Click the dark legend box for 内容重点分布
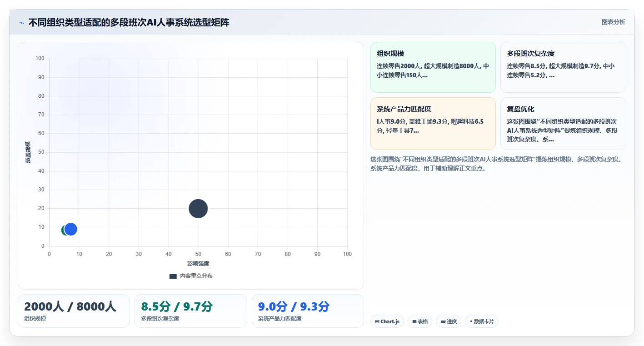The height and width of the screenshot is (346, 644). (x=173, y=276)
